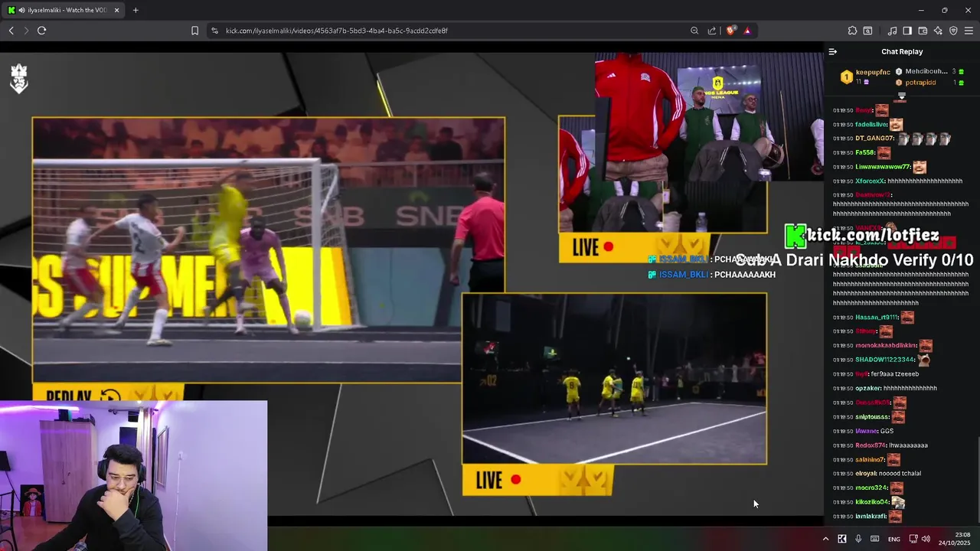980x551 pixels.
Task: Click username lAwane beside GGS message
Action: (867, 431)
